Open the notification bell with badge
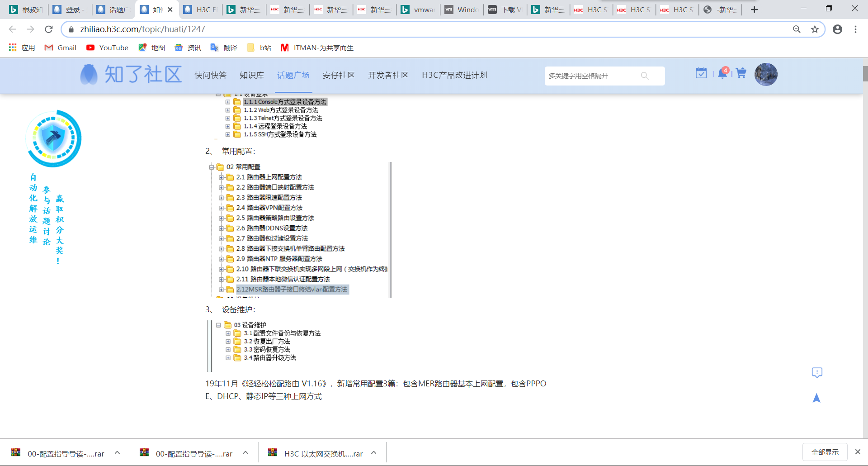Image resolution: width=868 pixels, height=466 pixels. coord(723,73)
